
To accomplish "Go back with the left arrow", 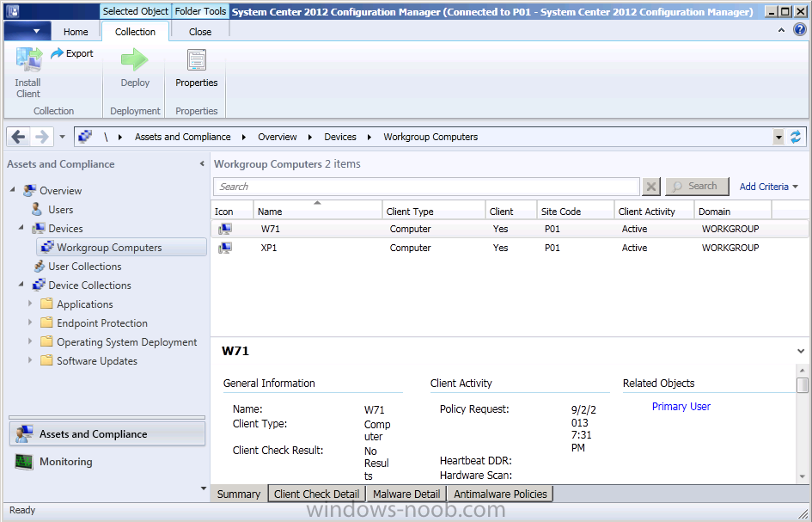I will [18, 137].
